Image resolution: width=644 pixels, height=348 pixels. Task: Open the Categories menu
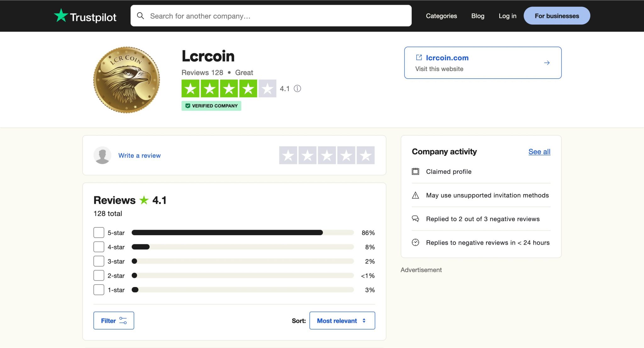point(441,16)
